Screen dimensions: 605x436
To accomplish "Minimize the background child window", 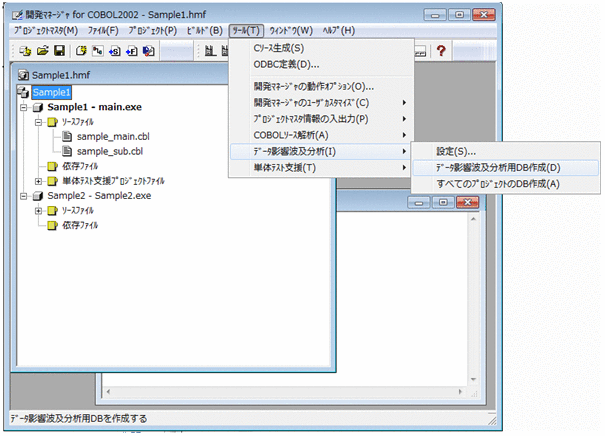I will pyautogui.click(x=419, y=203).
